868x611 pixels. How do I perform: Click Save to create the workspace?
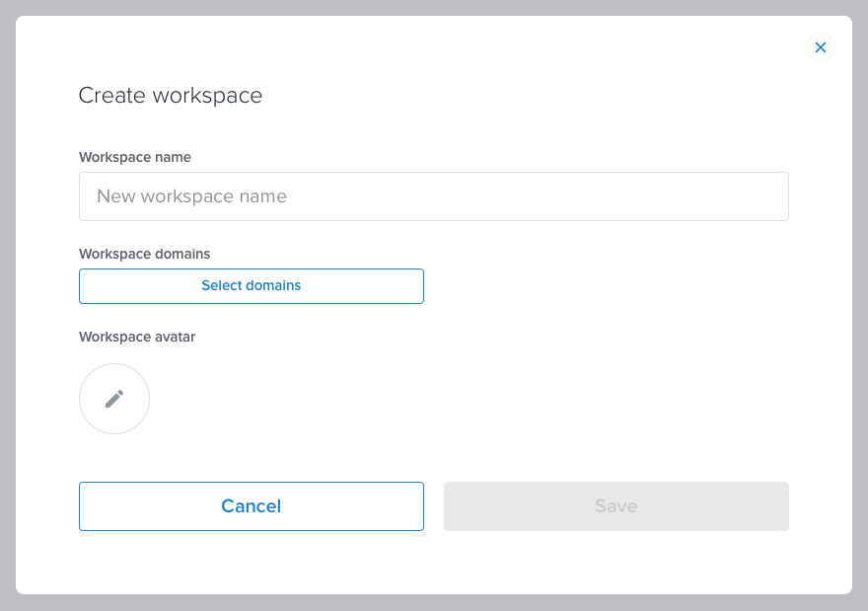tap(616, 506)
